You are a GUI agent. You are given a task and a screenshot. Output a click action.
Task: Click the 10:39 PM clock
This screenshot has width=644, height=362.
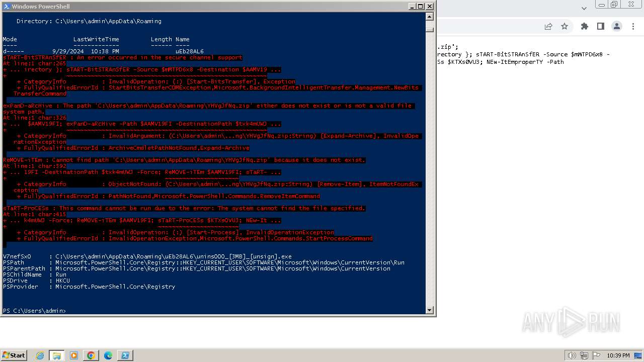618,355
